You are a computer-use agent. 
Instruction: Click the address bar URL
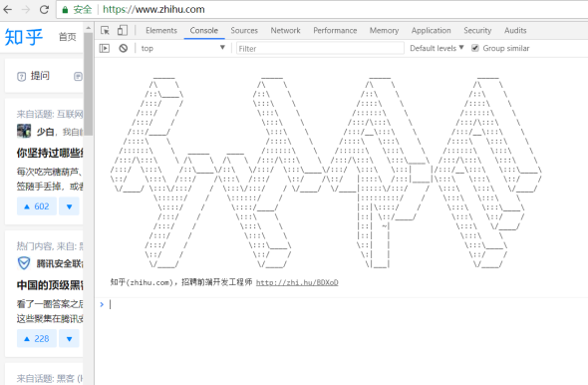(x=153, y=9)
